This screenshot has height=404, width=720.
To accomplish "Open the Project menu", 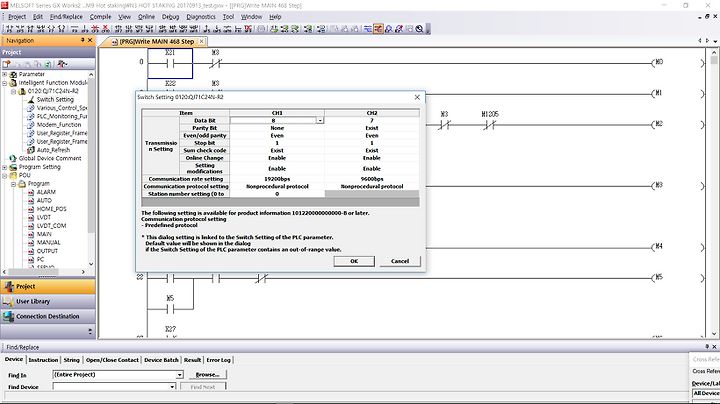I will pos(17,17).
